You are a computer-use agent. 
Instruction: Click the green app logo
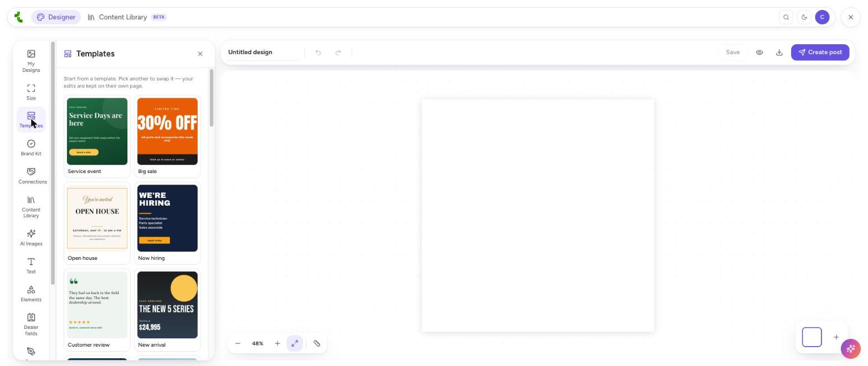(18, 17)
